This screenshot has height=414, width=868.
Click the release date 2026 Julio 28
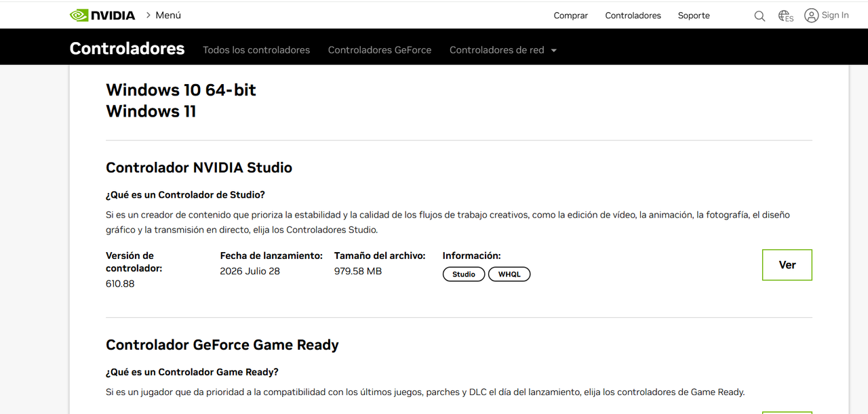tap(250, 271)
